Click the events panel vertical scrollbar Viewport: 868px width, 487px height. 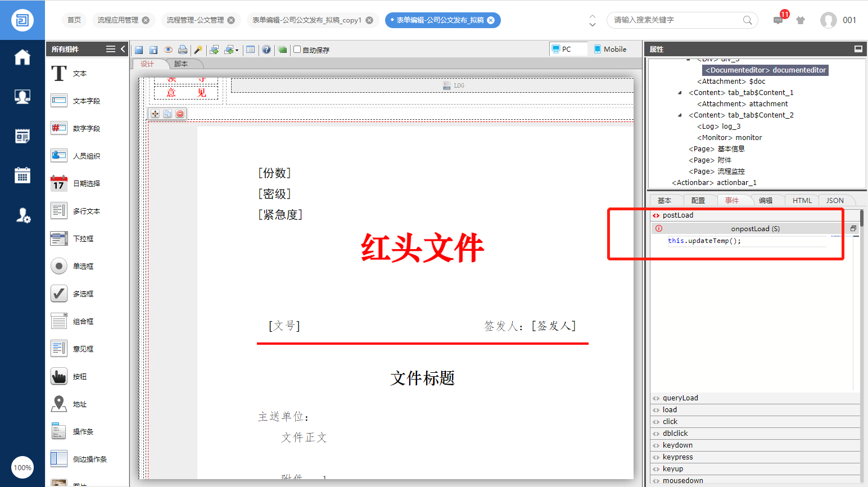[x=862, y=218]
